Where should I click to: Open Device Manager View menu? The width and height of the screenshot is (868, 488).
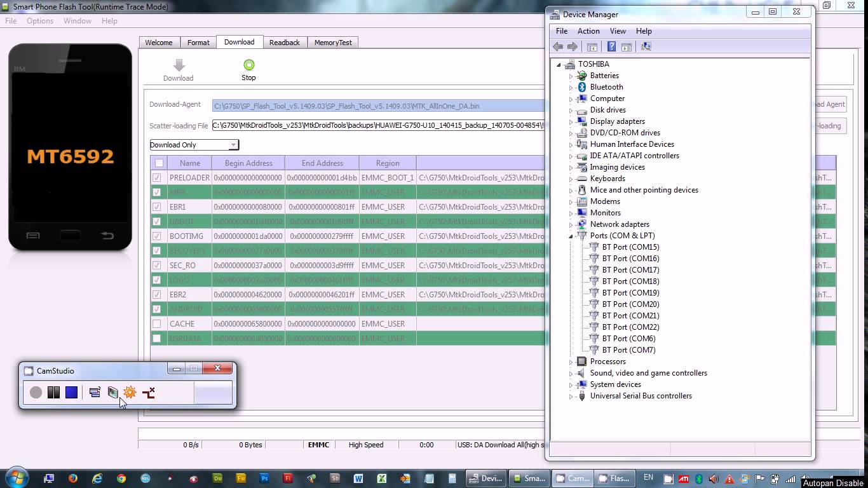[x=618, y=31]
